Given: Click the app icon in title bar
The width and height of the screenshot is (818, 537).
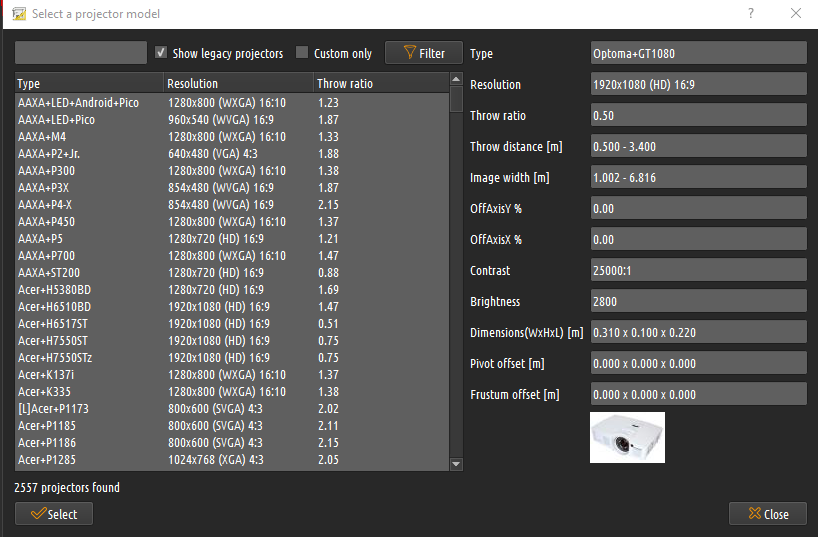Looking at the screenshot, I should tap(17, 14).
